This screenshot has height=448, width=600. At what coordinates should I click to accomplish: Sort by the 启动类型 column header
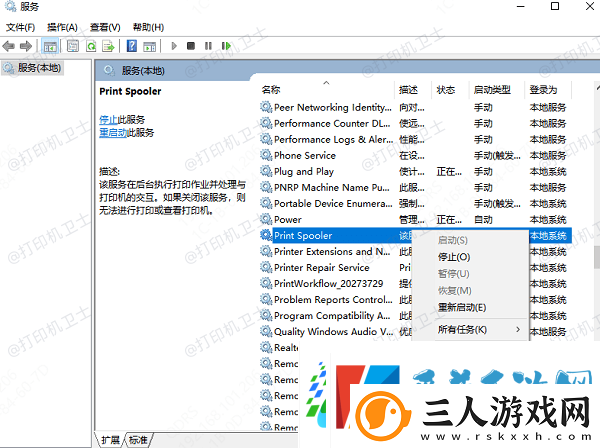(x=492, y=90)
